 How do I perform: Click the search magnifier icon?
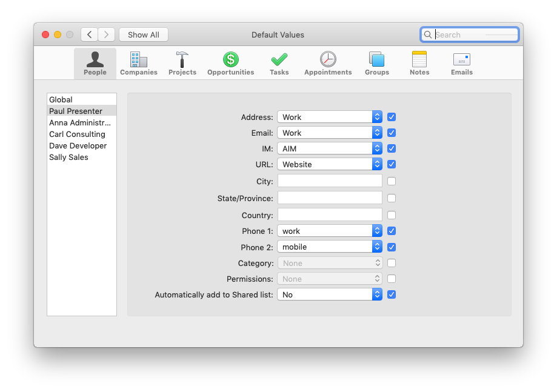428,35
